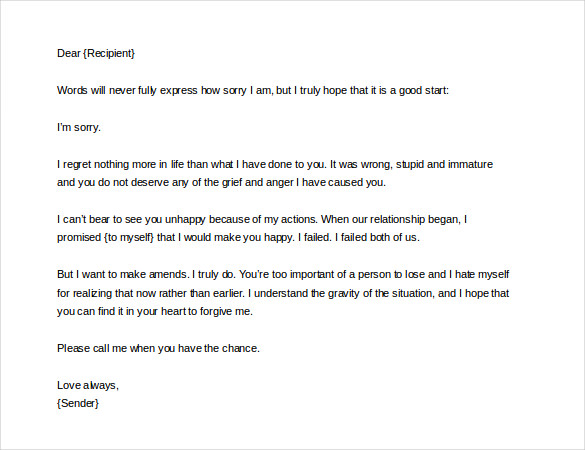Click the {to myself} placeholder text
This screenshot has height=450, width=585.
129,237
